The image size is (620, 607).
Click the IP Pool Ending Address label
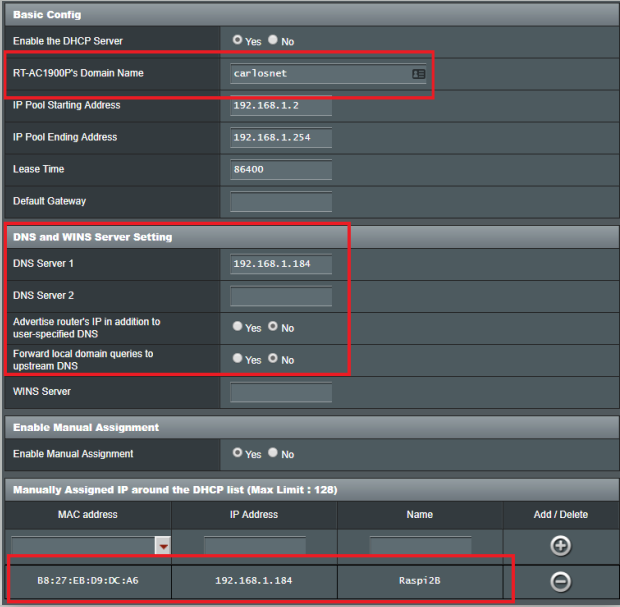point(65,137)
